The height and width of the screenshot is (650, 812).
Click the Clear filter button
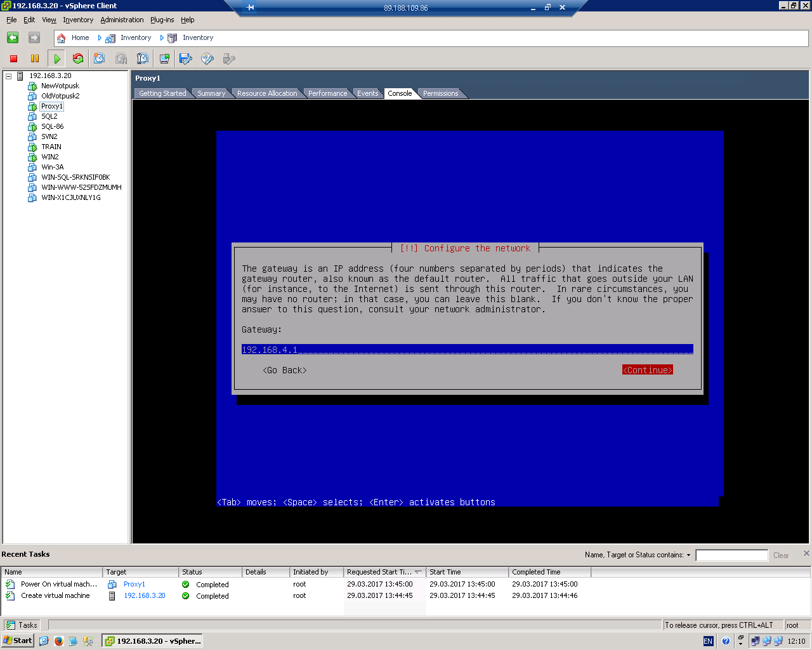coord(781,555)
